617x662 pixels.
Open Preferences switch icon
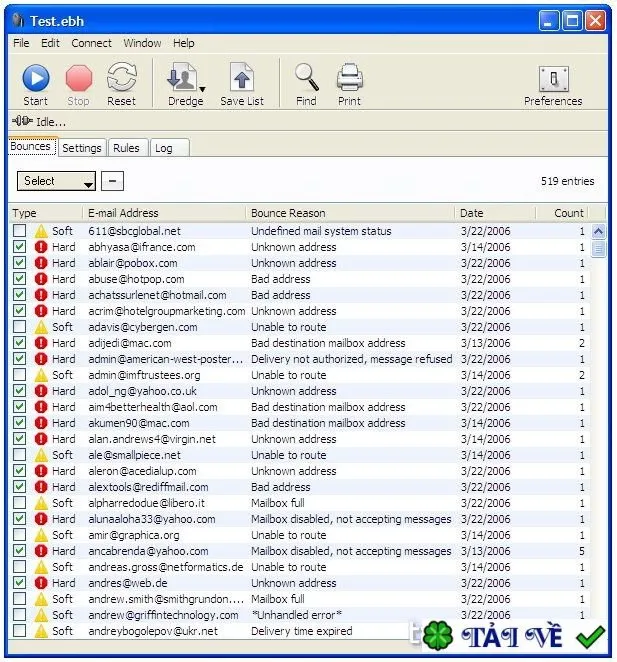pos(554,79)
